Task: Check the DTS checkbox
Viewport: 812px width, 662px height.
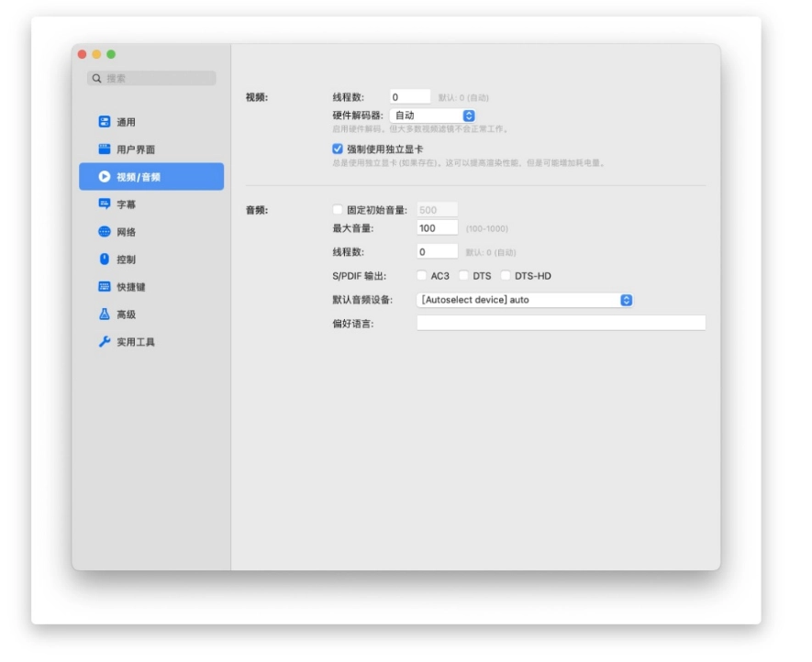Action: point(464,276)
